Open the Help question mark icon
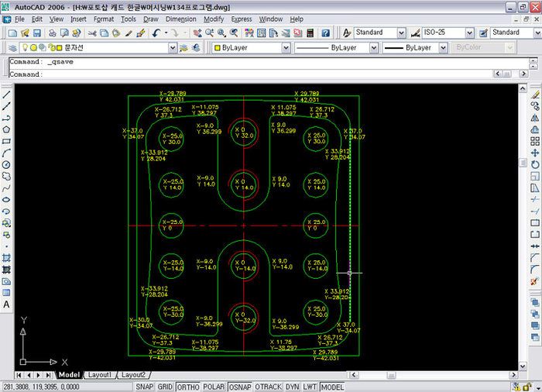This screenshot has height=392, width=542. coord(325,33)
